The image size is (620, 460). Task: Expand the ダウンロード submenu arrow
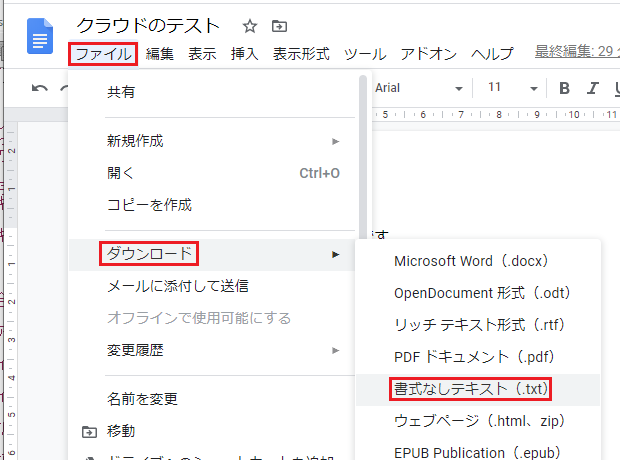click(x=336, y=254)
